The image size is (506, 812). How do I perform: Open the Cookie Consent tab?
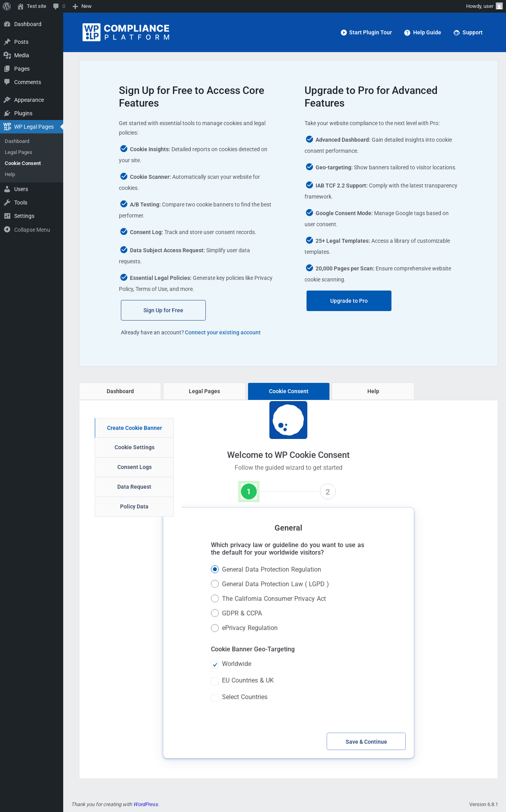(289, 391)
